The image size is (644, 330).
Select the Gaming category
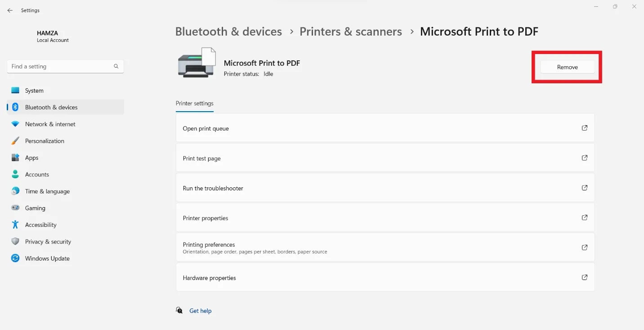point(35,208)
